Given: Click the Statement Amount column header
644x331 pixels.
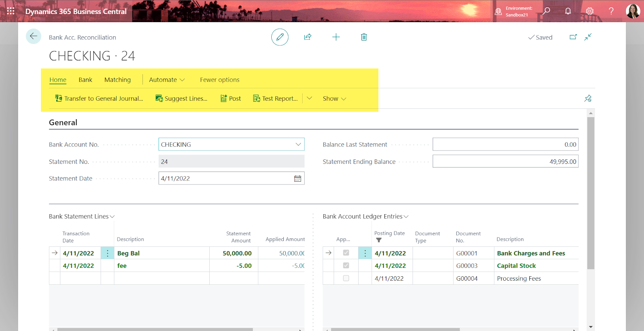Looking at the screenshot, I should (238, 237).
